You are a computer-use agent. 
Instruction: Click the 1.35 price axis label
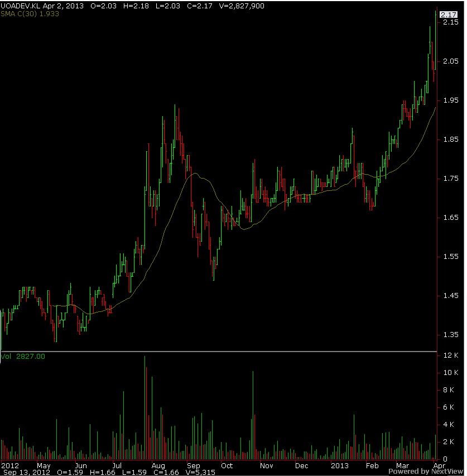point(451,334)
